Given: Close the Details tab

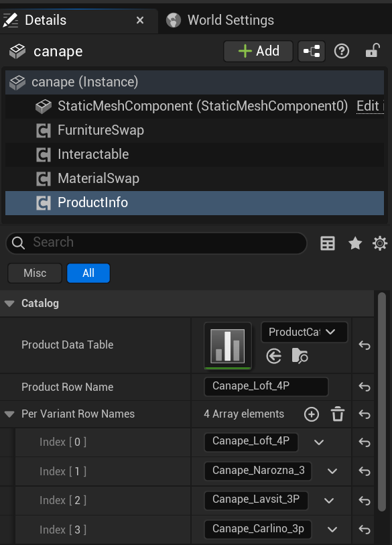Looking at the screenshot, I should 140,21.
